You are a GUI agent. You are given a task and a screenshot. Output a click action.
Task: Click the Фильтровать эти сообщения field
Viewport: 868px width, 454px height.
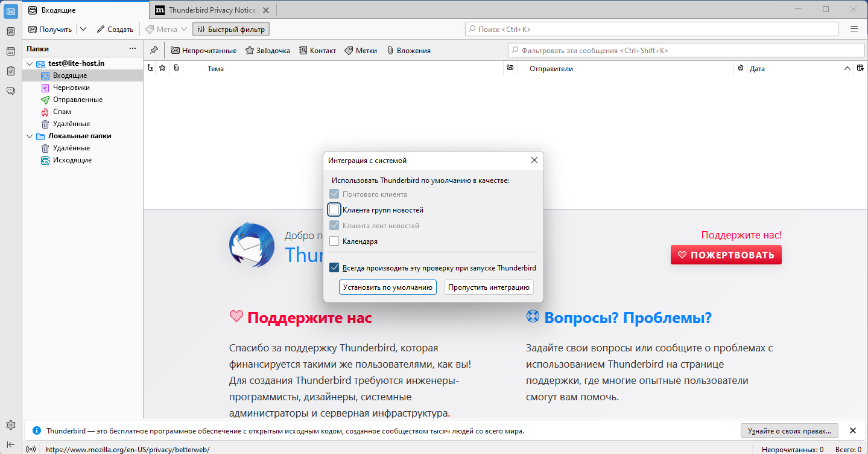tap(686, 51)
